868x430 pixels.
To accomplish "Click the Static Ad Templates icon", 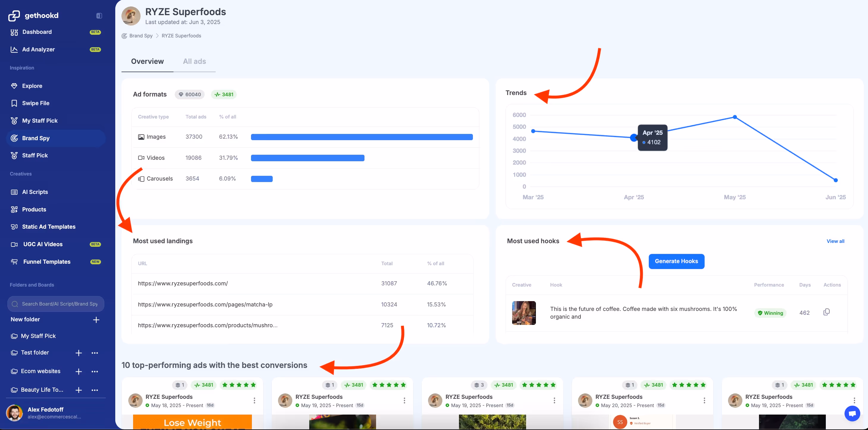I will point(14,227).
